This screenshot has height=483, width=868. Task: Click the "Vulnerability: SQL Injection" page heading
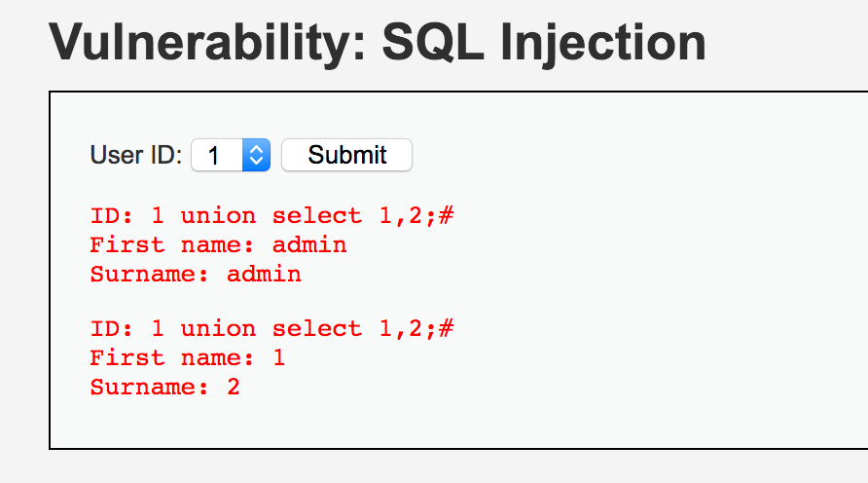click(378, 42)
